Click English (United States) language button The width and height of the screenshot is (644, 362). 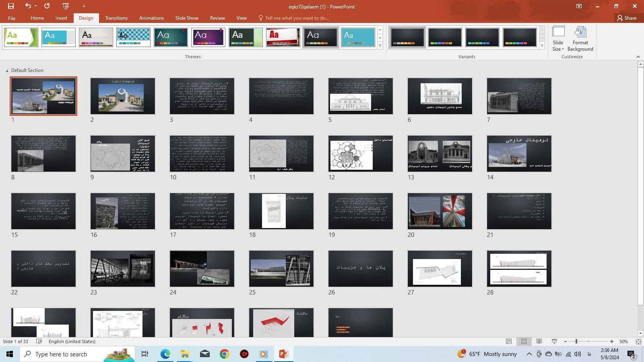[x=72, y=341]
